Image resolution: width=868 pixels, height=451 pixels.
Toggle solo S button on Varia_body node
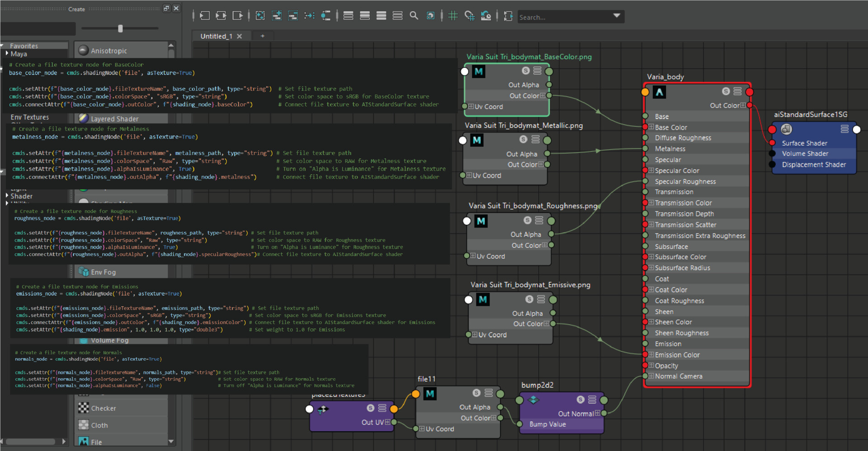pos(726,91)
